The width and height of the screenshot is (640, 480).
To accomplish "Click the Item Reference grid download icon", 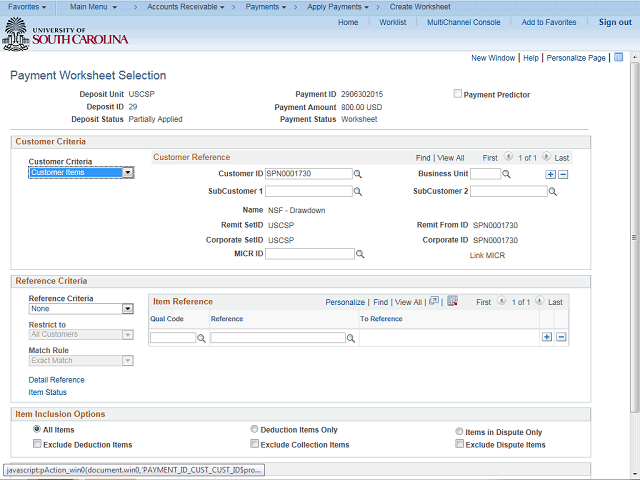I will [x=452, y=301].
